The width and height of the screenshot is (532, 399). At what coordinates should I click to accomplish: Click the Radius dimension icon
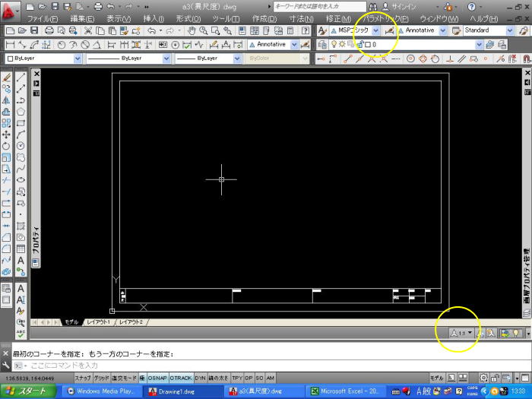click(x=61, y=44)
